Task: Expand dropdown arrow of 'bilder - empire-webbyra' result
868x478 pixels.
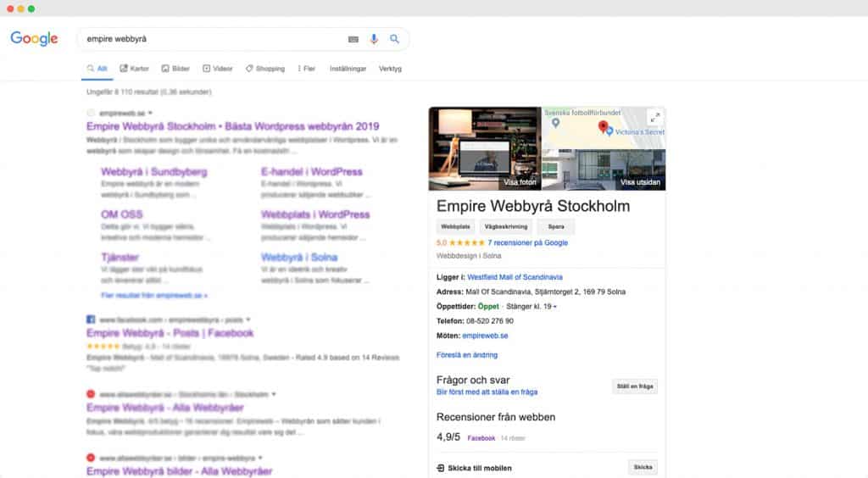Action: tap(260, 458)
